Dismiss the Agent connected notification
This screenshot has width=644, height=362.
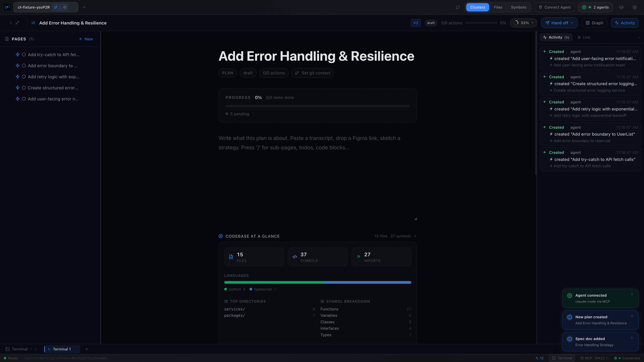click(632, 294)
